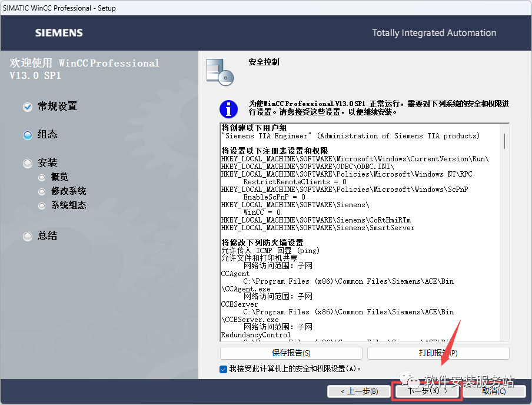The width and height of the screenshot is (532, 405).
Task: Proceed with 下一步(N) button
Action: click(427, 391)
